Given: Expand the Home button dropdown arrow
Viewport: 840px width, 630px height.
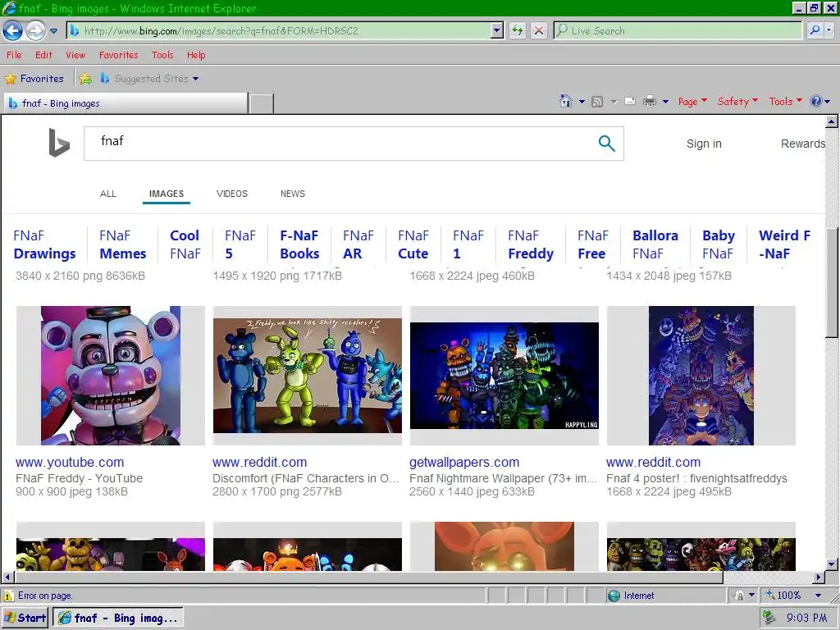Looking at the screenshot, I should tap(582, 101).
